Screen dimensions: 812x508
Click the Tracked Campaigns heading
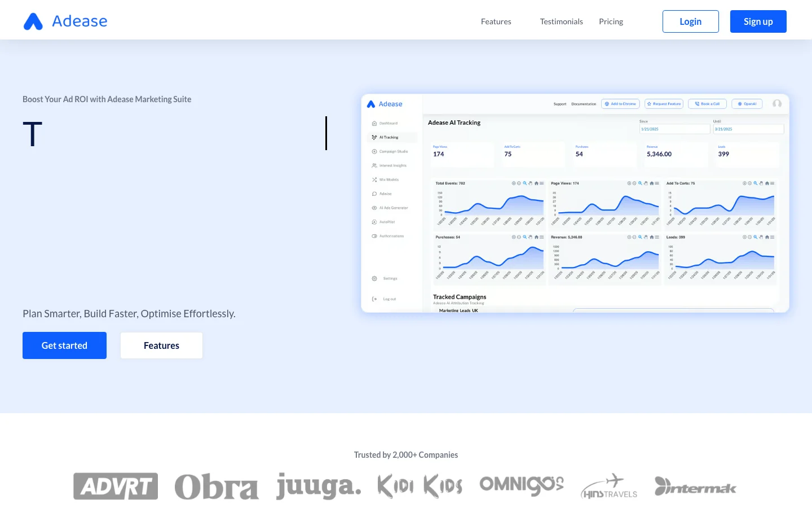(460, 297)
